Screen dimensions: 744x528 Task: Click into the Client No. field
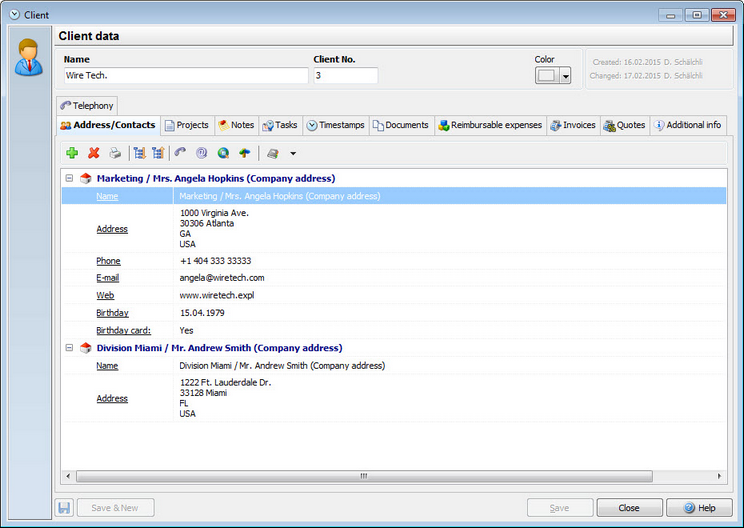pos(346,75)
